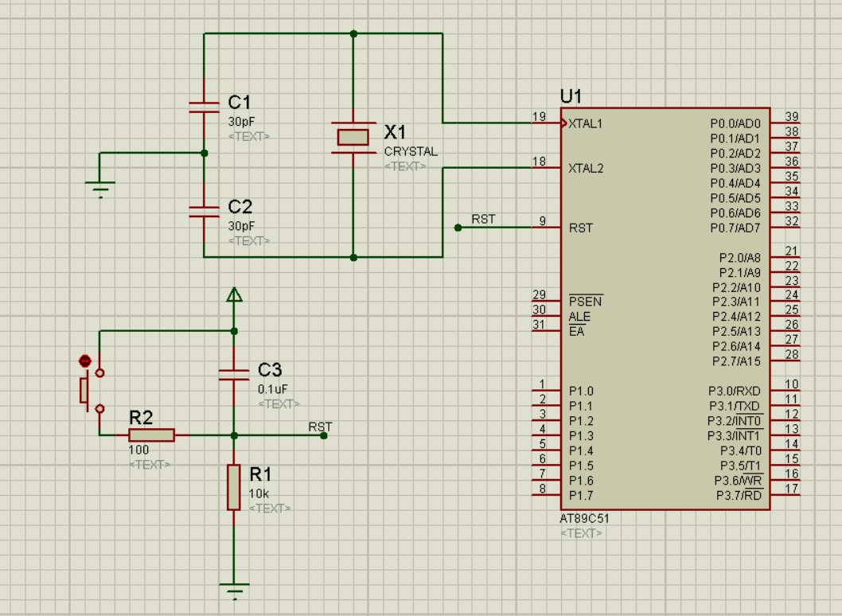Click pin number 39 on U1
842x616 pixels.
click(792, 116)
